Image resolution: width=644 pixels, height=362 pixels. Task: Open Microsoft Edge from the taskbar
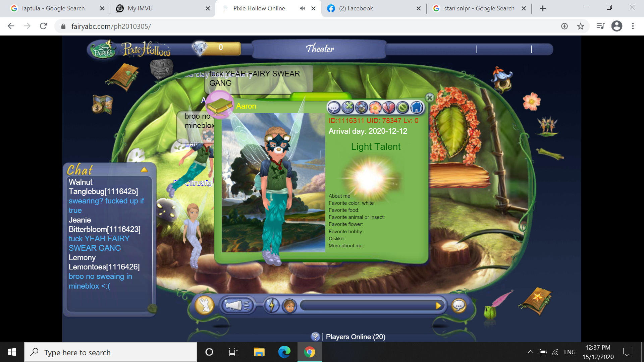pos(284,352)
